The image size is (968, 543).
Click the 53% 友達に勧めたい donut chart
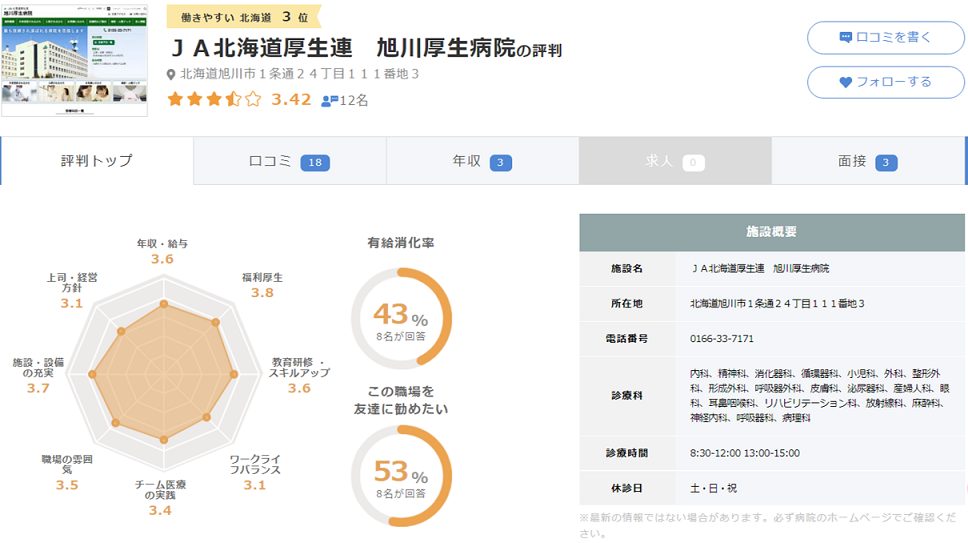click(x=401, y=474)
